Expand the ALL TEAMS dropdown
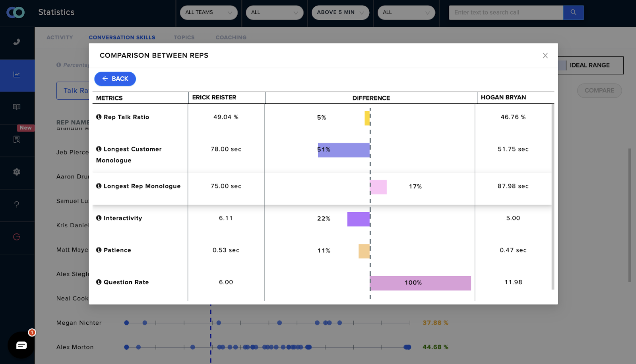 point(208,12)
